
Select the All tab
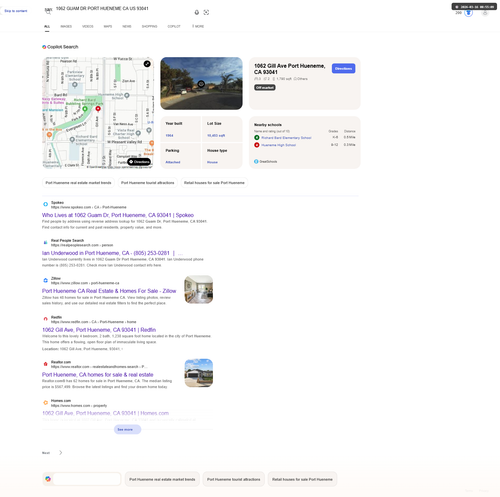[x=47, y=26]
